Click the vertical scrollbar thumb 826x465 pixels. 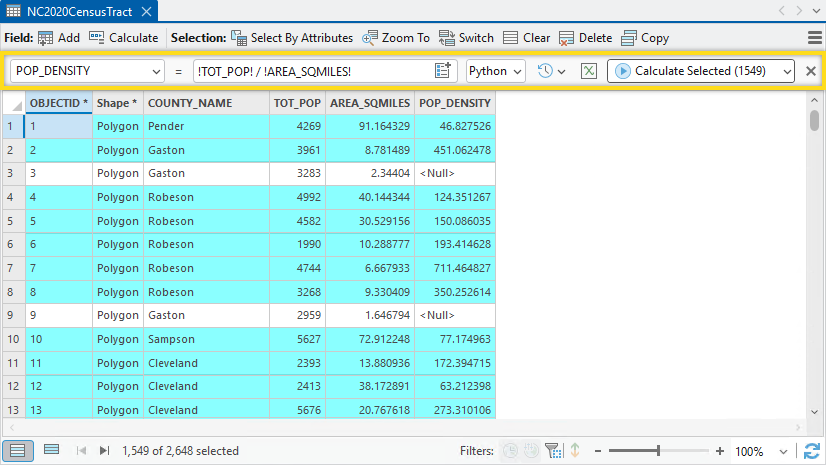[814, 120]
